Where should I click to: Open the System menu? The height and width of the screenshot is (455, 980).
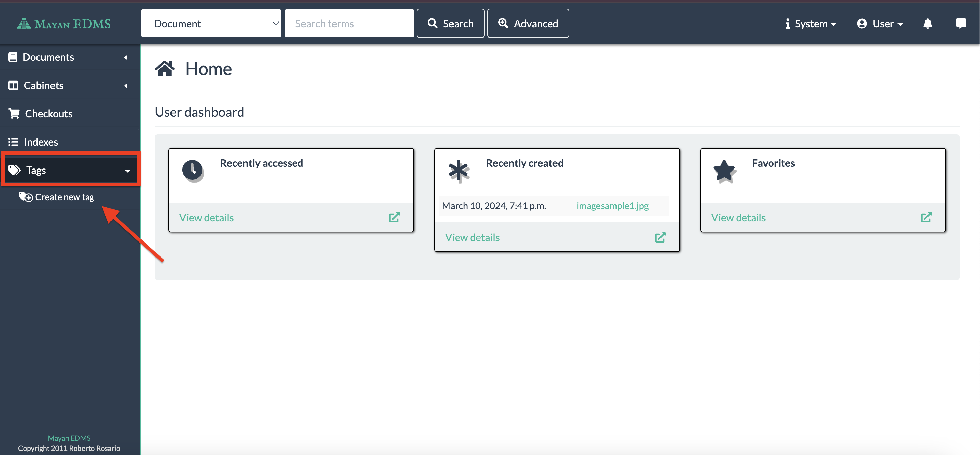[811, 24]
